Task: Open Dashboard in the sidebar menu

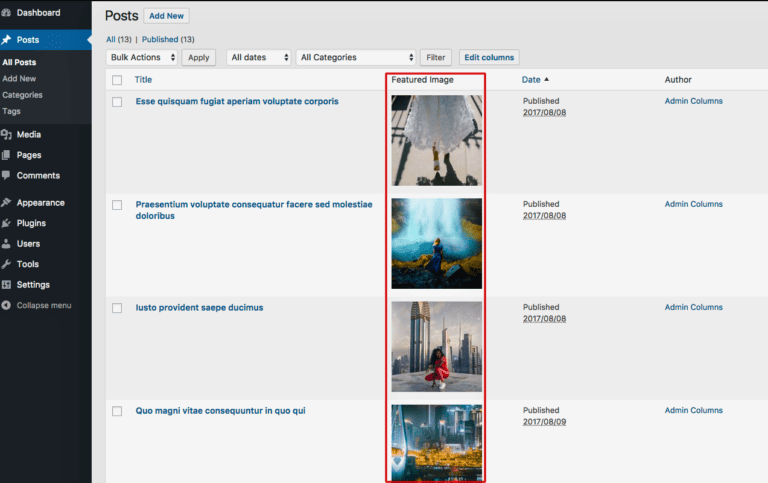Action: coord(38,13)
